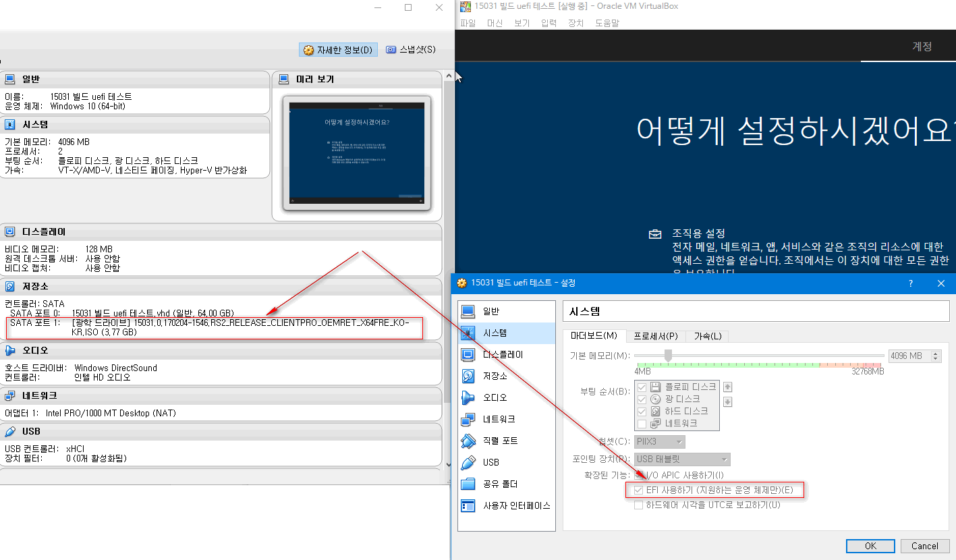
Task: Click the 일반 section icon in details pane
Action: 10,79
